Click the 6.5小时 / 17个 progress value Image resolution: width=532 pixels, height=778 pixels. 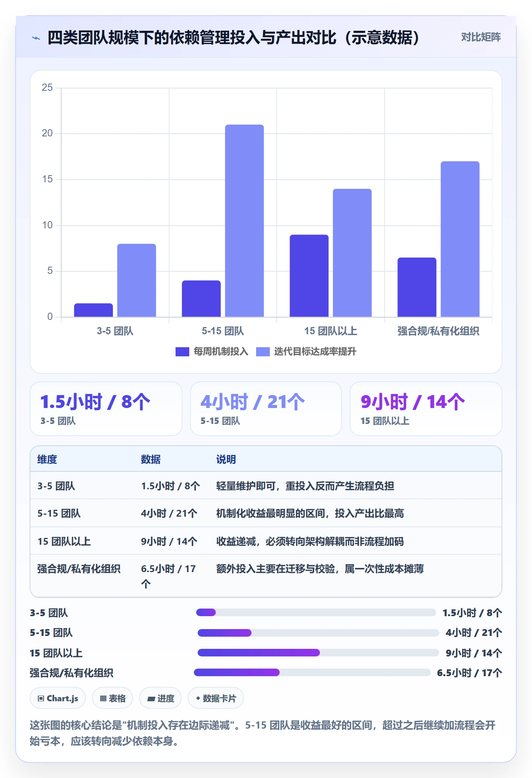(469, 673)
